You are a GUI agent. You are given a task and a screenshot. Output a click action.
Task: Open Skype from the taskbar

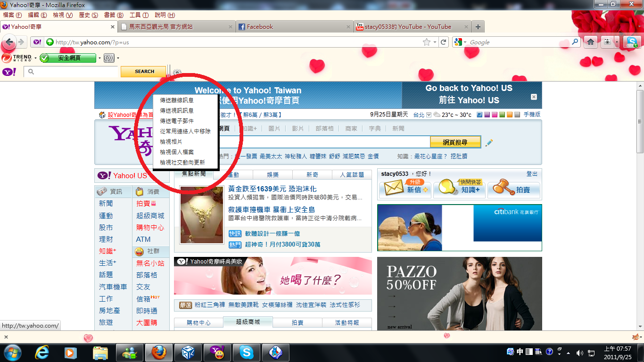(x=246, y=352)
